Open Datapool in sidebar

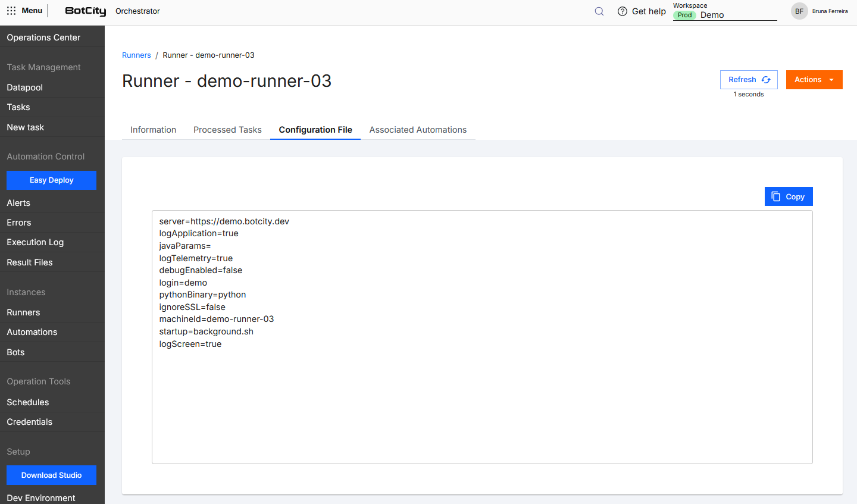(52, 87)
